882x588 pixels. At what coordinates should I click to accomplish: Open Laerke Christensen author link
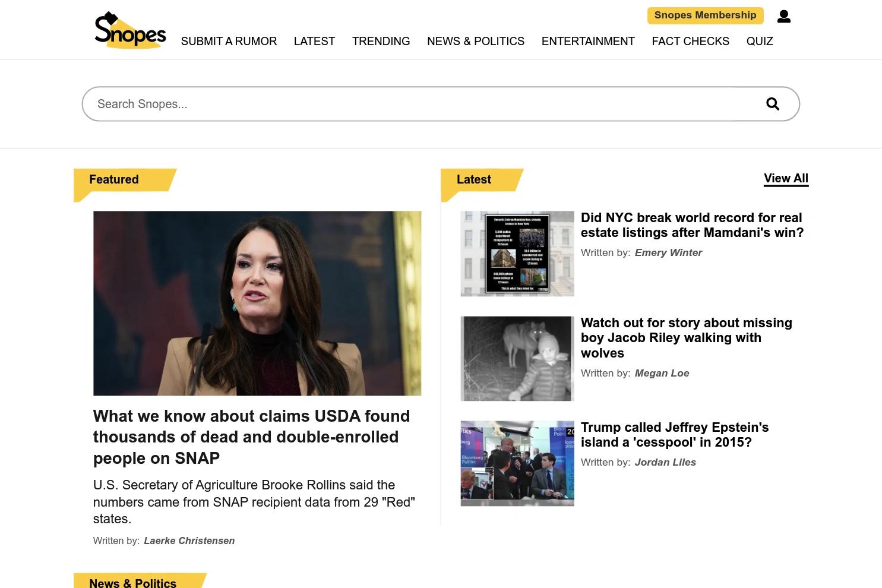pyautogui.click(x=189, y=540)
